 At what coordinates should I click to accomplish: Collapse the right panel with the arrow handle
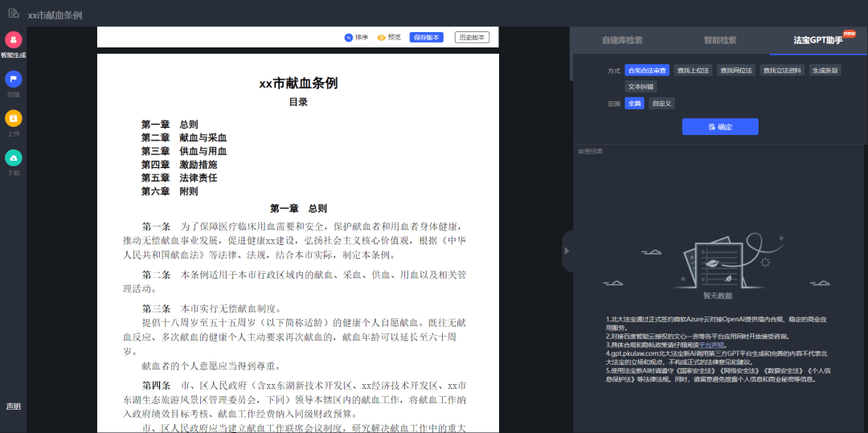point(566,251)
